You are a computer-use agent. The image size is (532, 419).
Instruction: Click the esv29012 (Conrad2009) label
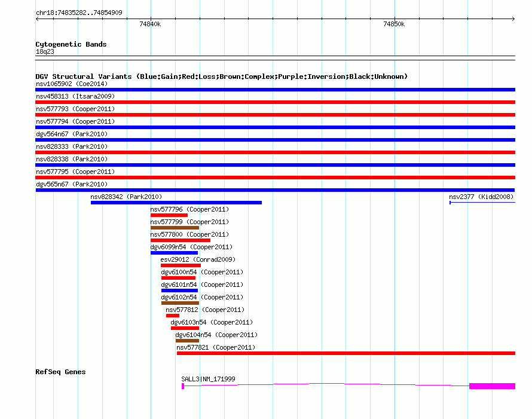[198, 259]
